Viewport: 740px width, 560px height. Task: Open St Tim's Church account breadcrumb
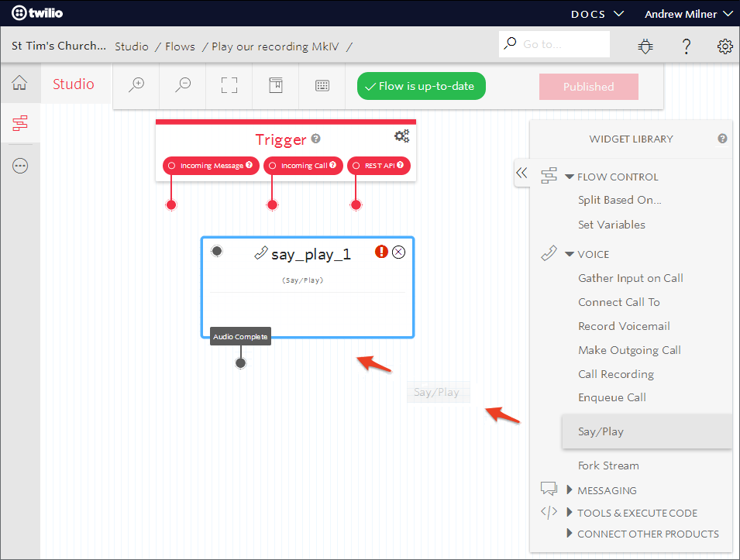point(59,46)
